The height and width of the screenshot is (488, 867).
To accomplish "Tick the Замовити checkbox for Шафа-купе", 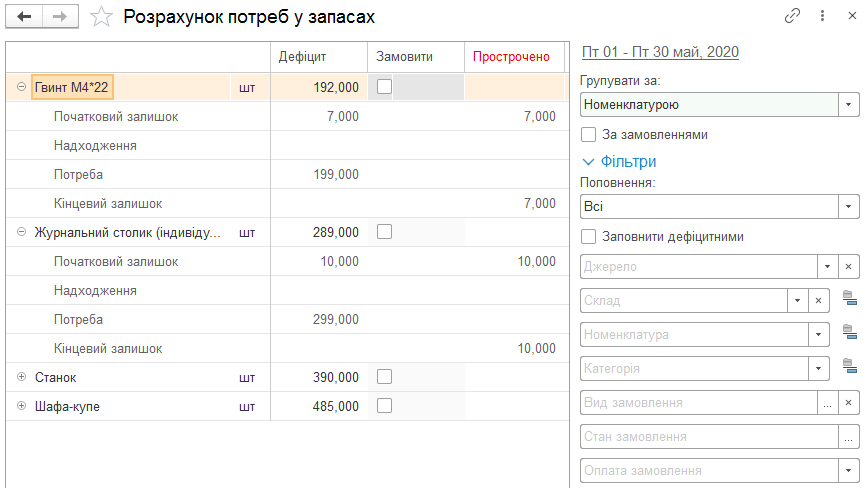I will [384, 406].
